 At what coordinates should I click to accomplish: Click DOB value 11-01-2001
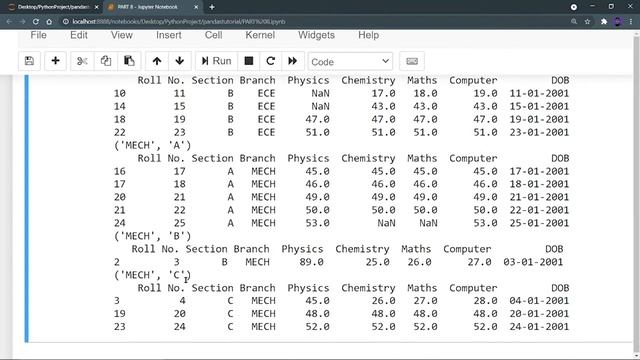(539, 93)
